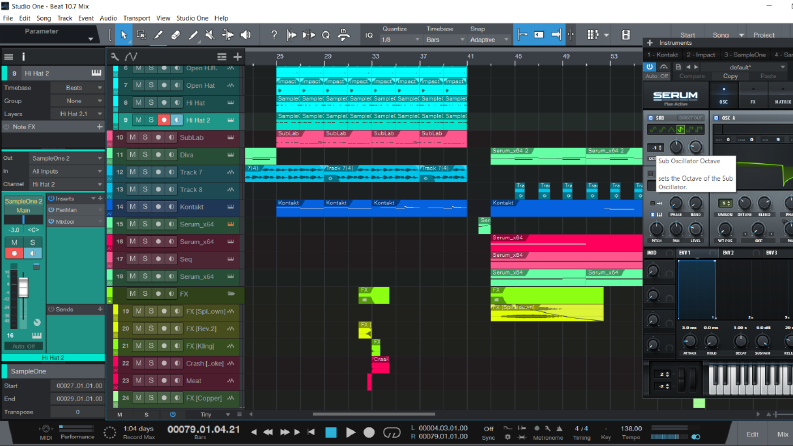Open the Studio One menu
The image size is (793, 446).
point(192,18)
